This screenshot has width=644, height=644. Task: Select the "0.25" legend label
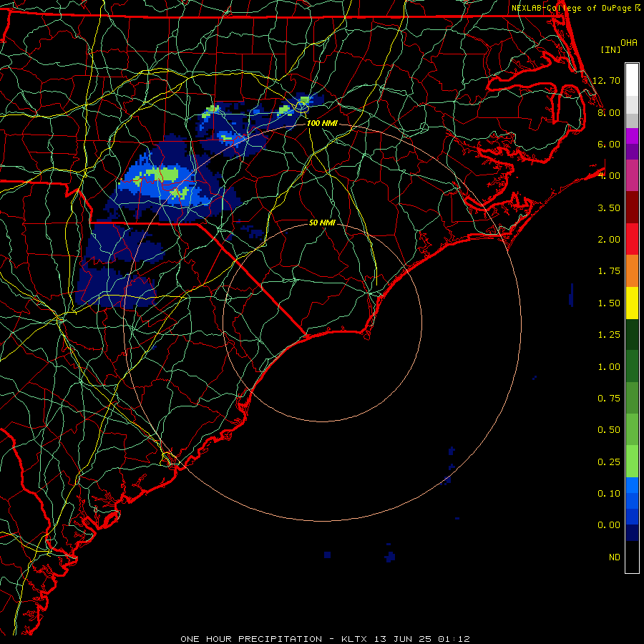609,462
